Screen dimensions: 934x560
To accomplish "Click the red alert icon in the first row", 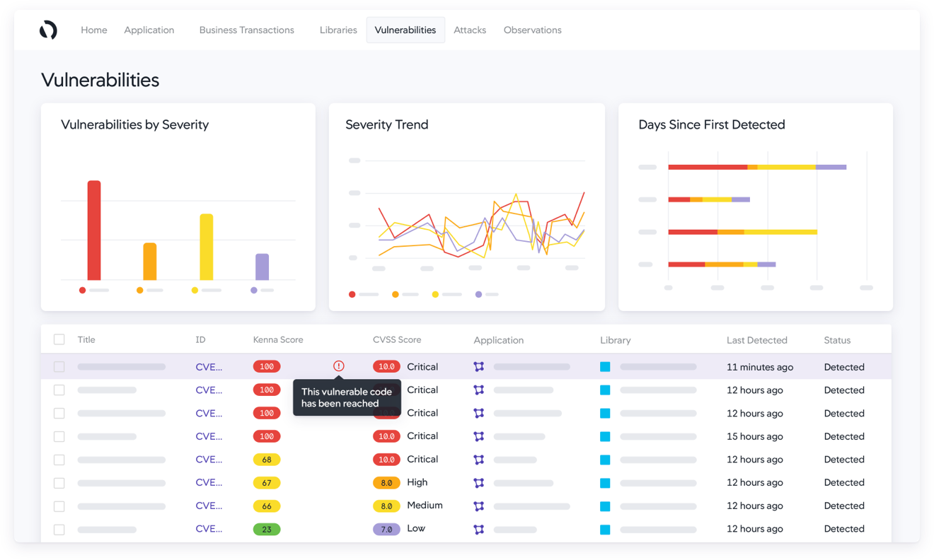I will 339,366.
